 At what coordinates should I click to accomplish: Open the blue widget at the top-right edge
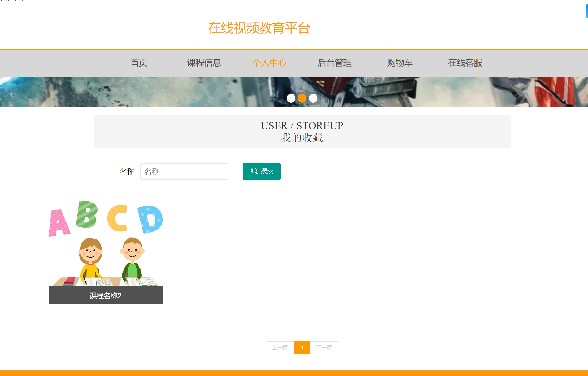pos(586,11)
